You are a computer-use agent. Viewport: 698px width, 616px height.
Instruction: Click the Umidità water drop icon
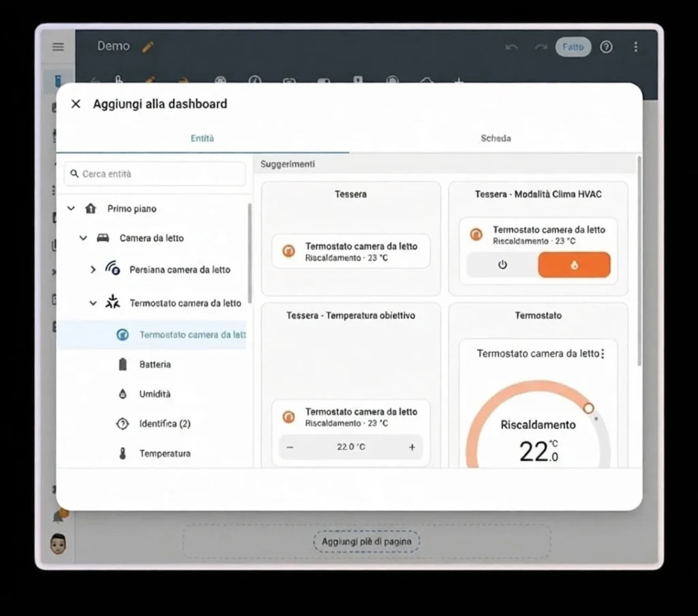tap(123, 394)
